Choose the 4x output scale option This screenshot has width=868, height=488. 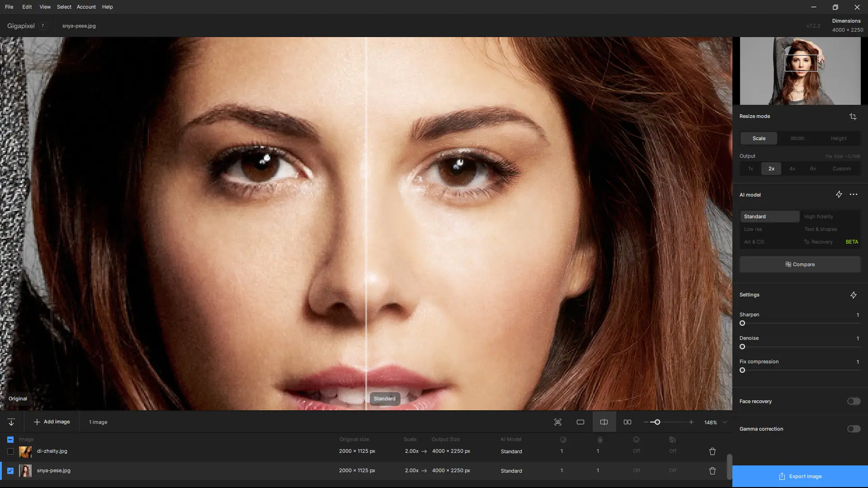792,169
